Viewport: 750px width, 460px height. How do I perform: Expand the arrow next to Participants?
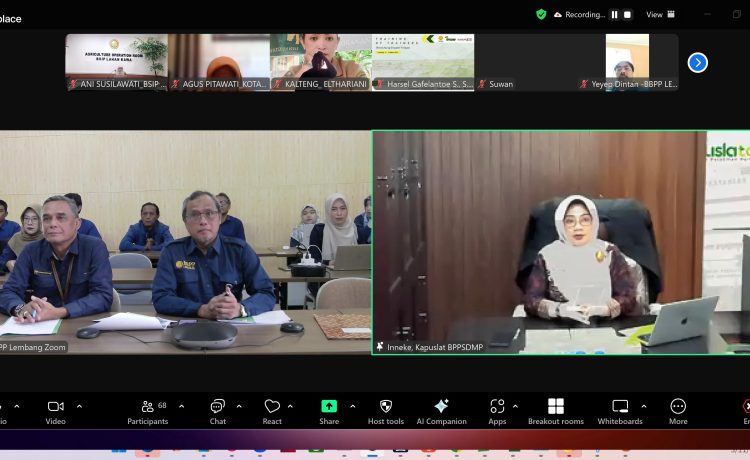coord(181,406)
